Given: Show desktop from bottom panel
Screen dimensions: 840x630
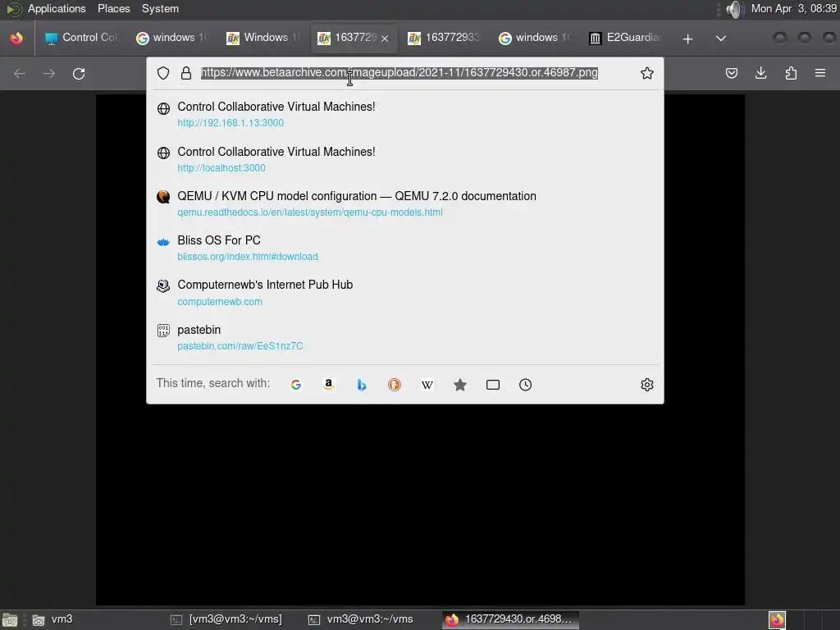Looking at the screenshot, I should pyautogui.click(x=10, y=620).
